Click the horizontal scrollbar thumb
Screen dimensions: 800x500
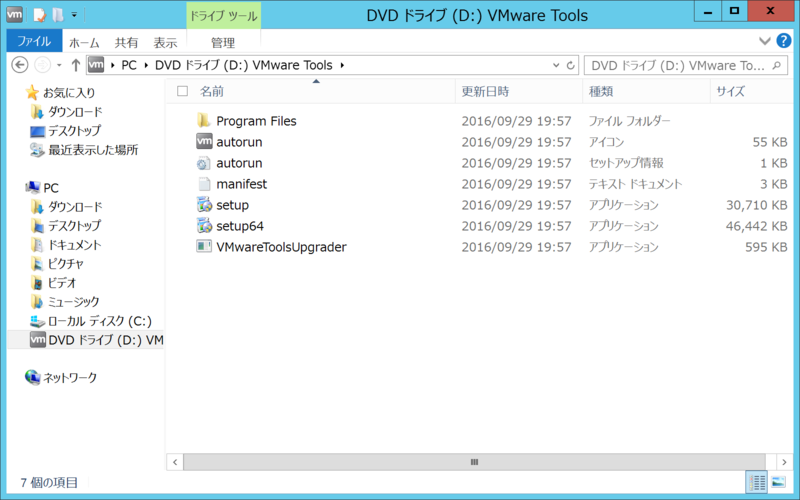474,462
